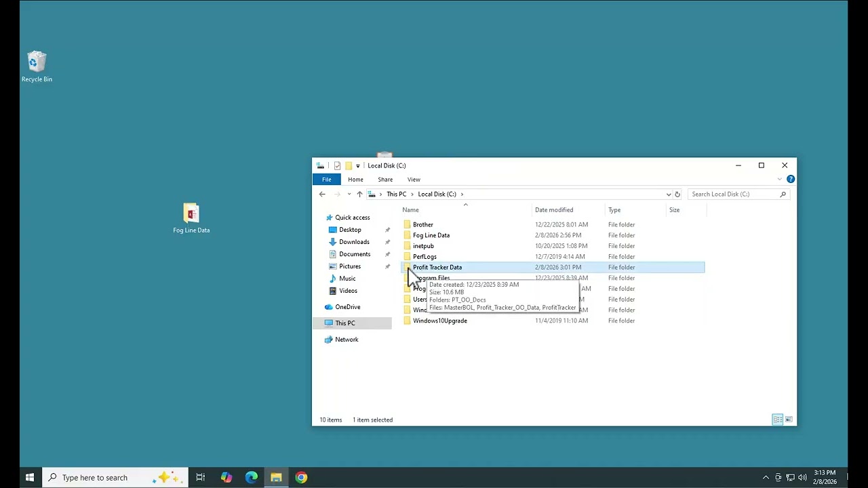Open the Recycle Bin desktop icon
The image size is (868, 488).
point(37,66)
